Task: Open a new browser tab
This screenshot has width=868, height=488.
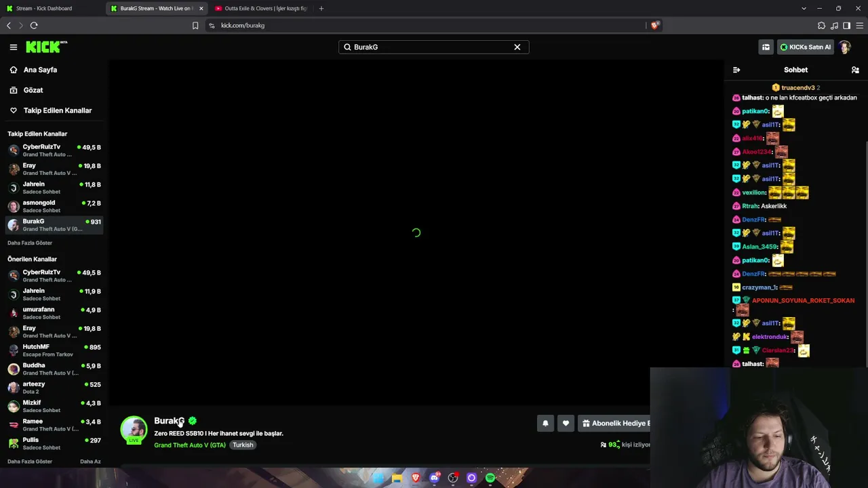Action: [321, 8]
